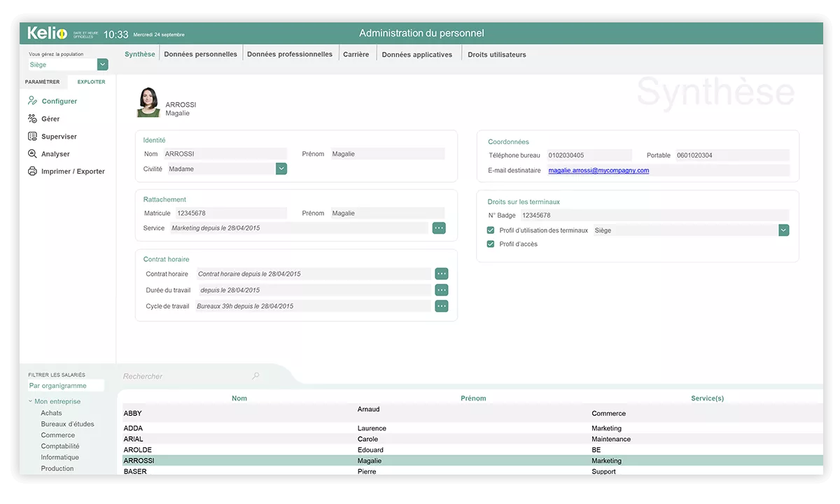
Task: Collapse the Mon entreprise tree
Action: coord(29,401)
